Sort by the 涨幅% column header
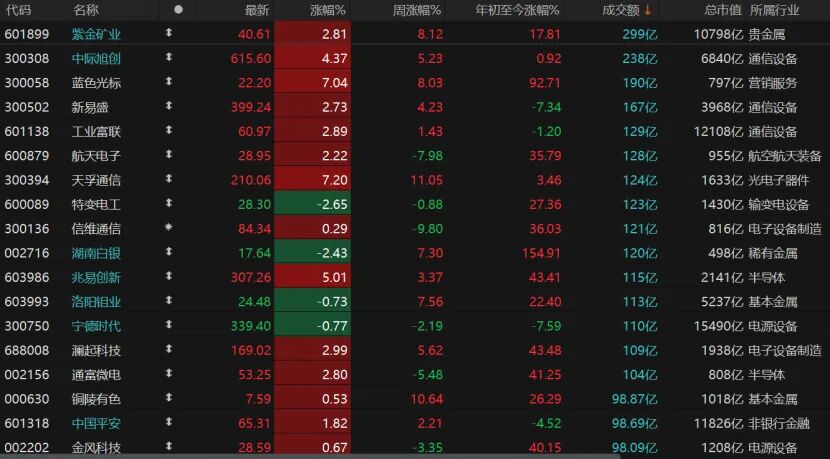The height and width of the screenshot is (459, 830). pos(328,10)
